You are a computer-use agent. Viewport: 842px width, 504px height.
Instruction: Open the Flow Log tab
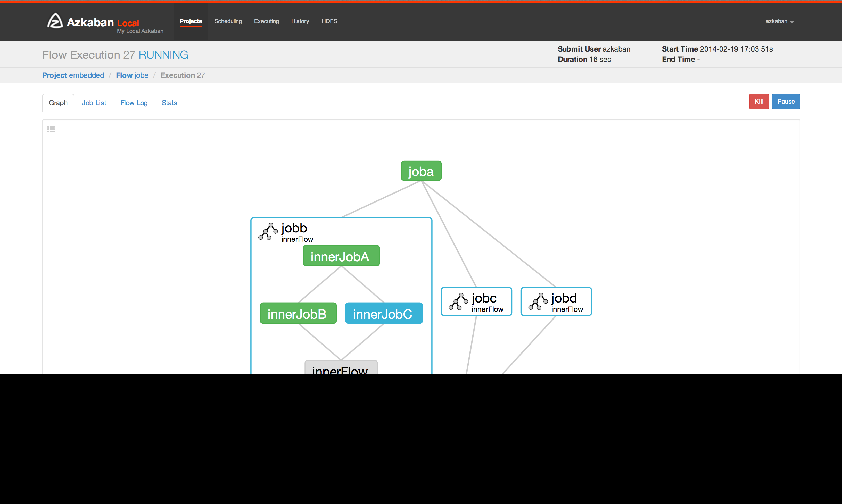tap(134, 103)
